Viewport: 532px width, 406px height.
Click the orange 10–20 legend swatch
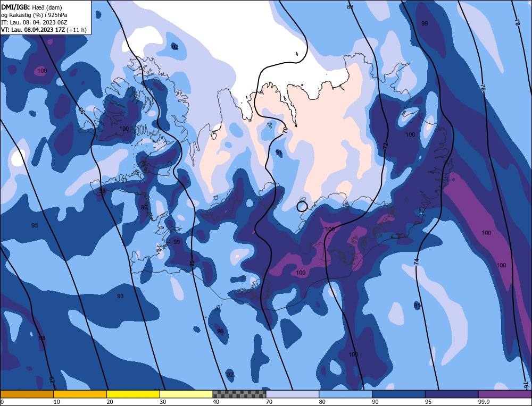[80, 394]
